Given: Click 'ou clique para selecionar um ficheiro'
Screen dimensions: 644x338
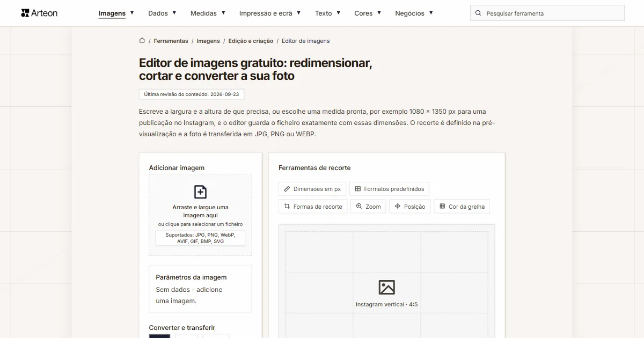Looking at the screenshot, I should tap(200, 224).
